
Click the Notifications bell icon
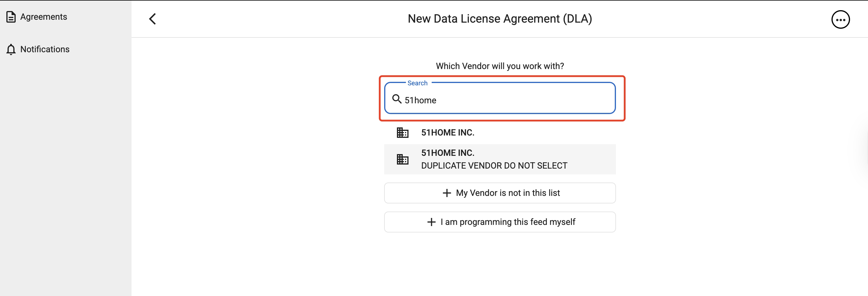(x=11, y=49)
